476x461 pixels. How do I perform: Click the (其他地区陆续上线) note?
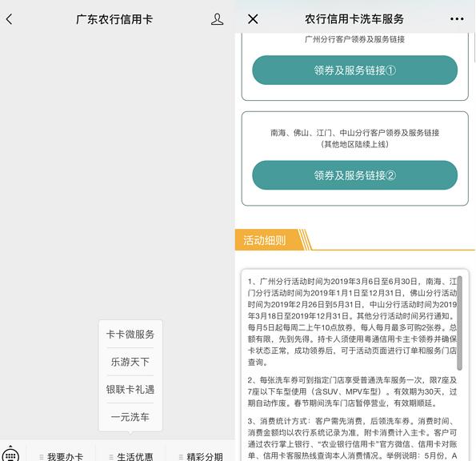(354, 144)
